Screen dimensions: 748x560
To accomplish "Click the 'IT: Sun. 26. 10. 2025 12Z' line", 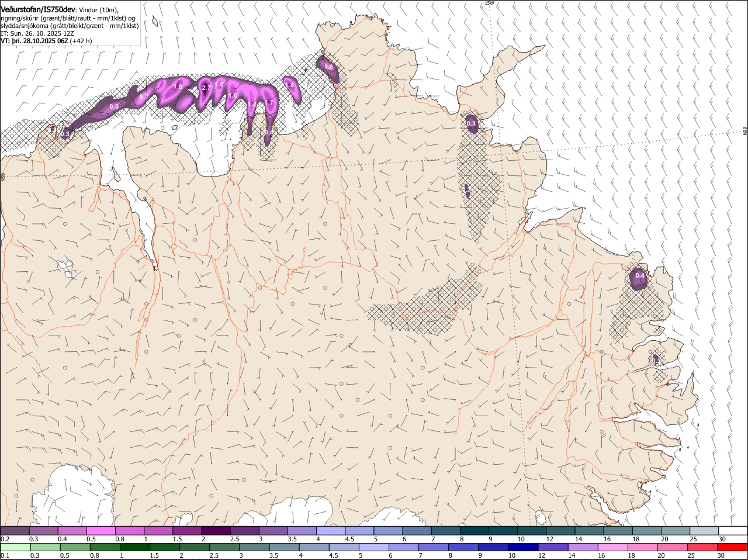I will (37, 33).
